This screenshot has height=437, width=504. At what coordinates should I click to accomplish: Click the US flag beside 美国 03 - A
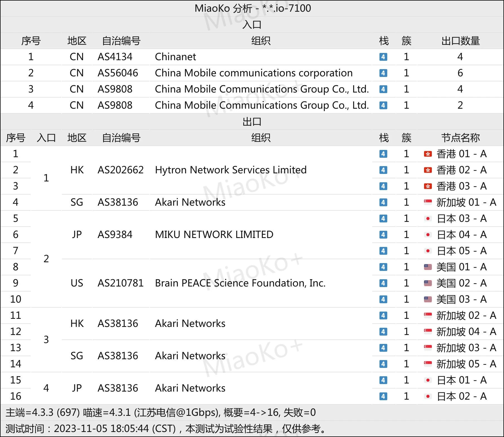point(428,299)
